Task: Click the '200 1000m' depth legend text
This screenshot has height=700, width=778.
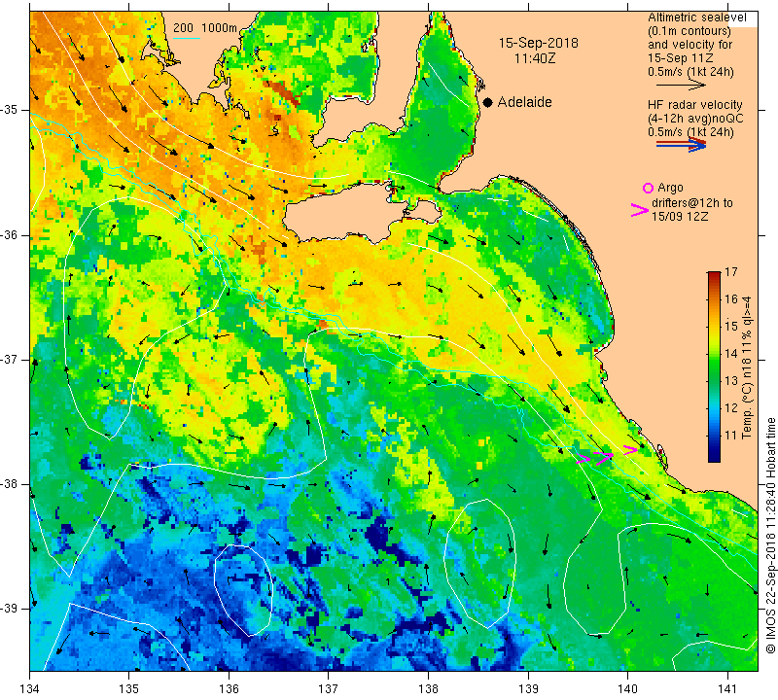Action: coord(205,28)
